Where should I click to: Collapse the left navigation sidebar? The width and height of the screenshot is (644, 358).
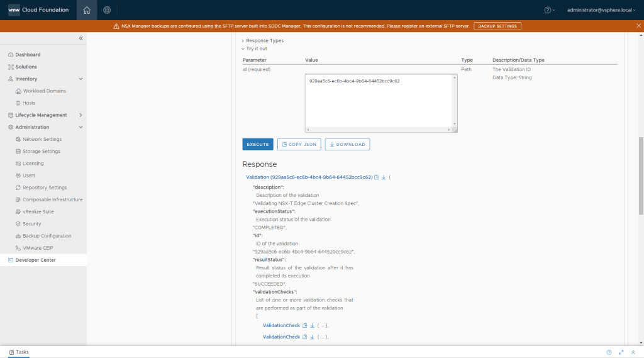pos(80,39)
